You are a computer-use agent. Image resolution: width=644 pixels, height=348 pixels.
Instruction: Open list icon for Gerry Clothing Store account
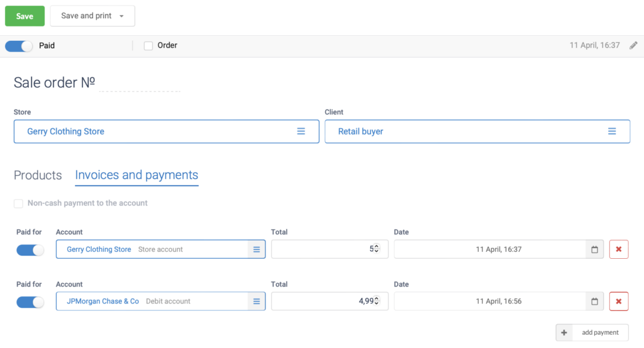tap(257, 249)
